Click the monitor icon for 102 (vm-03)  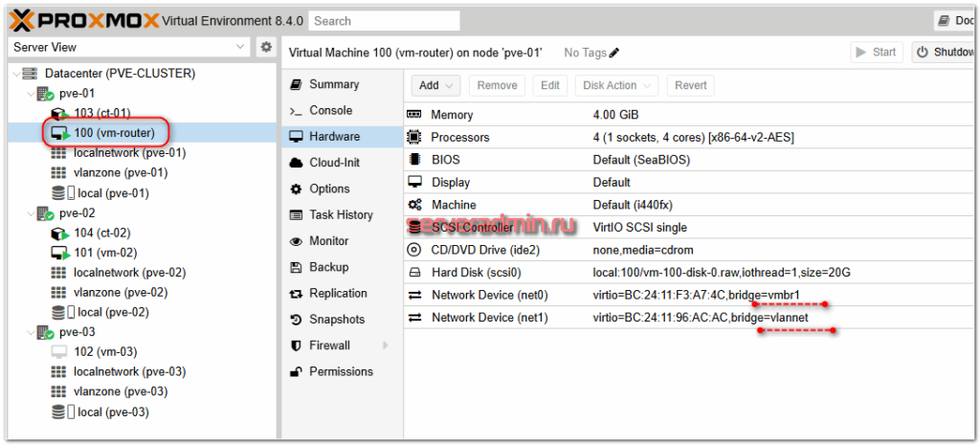pyautogui.click(x=58, y=351)
